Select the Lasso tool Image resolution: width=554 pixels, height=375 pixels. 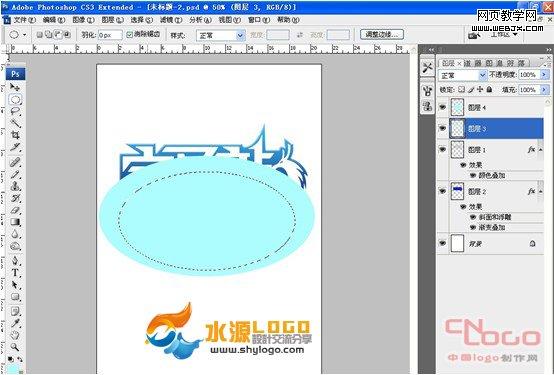click(15, 112)
